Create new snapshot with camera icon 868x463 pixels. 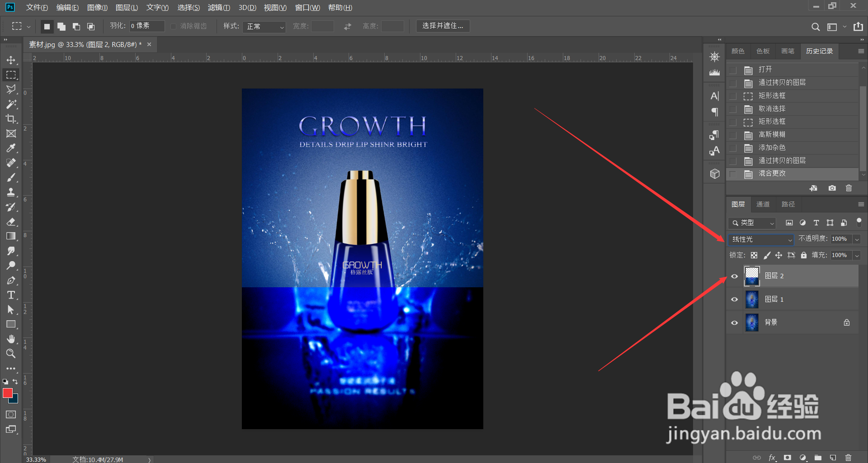832,188
